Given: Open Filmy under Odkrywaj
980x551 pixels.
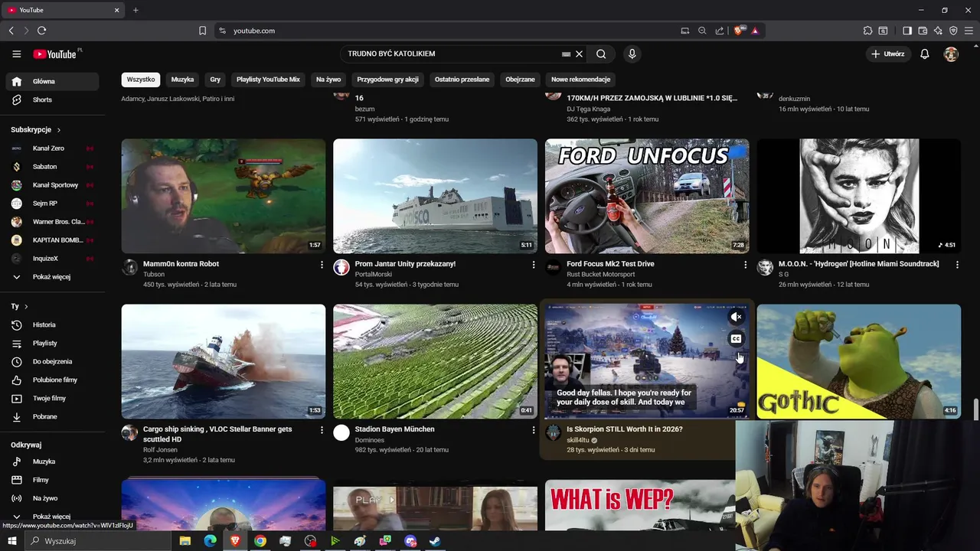Looking at the screenshot, I should tap(52, 480).
